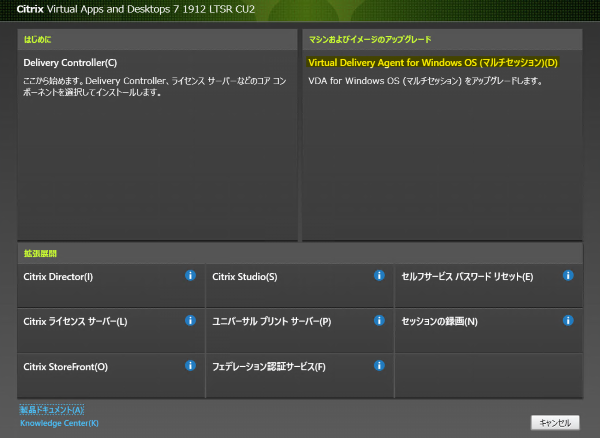Open info icon for Citrix Director

[190, 275]
